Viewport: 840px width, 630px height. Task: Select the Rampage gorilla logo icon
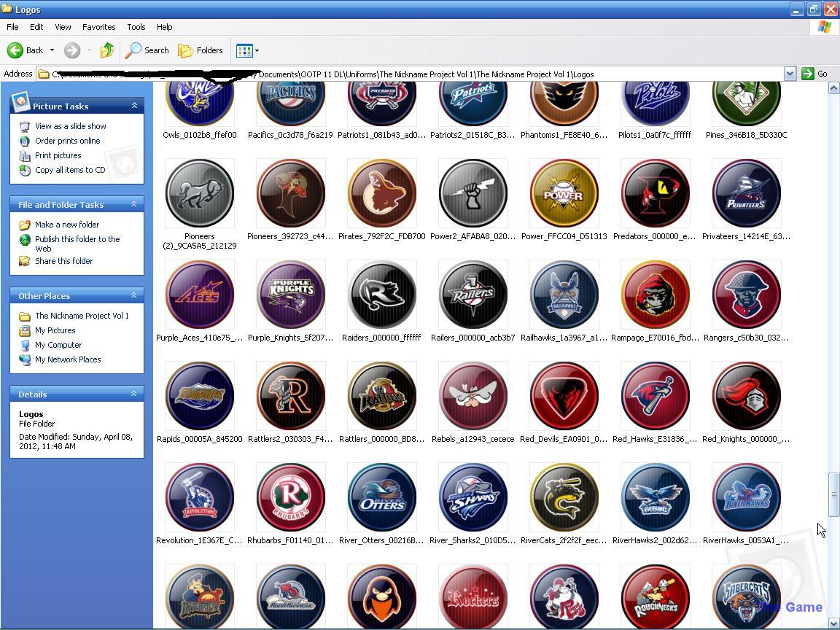pos(655,295)
